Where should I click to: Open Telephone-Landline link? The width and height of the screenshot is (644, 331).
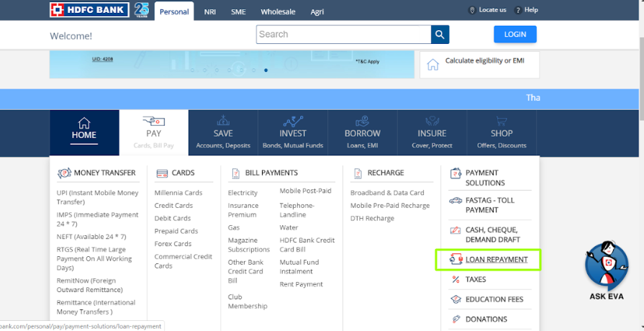pos(297,210)
